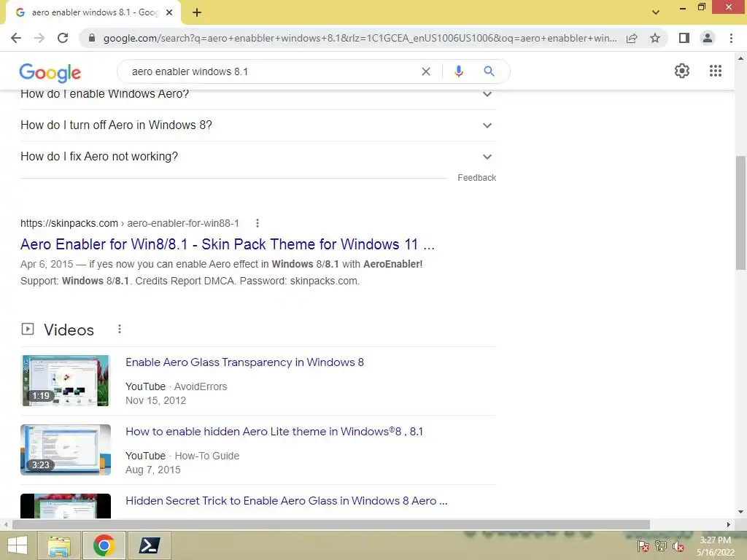The image size is (747, 560).
Task: Open 'How to enable hidden Aero Lite theme' video
Action: tap(274, 432)
